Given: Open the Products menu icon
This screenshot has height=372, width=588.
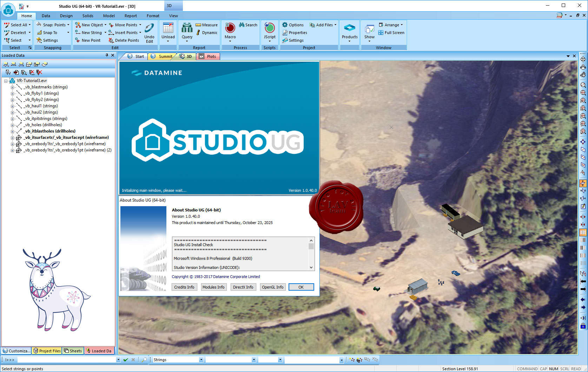Looking at the screenshot, I should pos(350,28).
